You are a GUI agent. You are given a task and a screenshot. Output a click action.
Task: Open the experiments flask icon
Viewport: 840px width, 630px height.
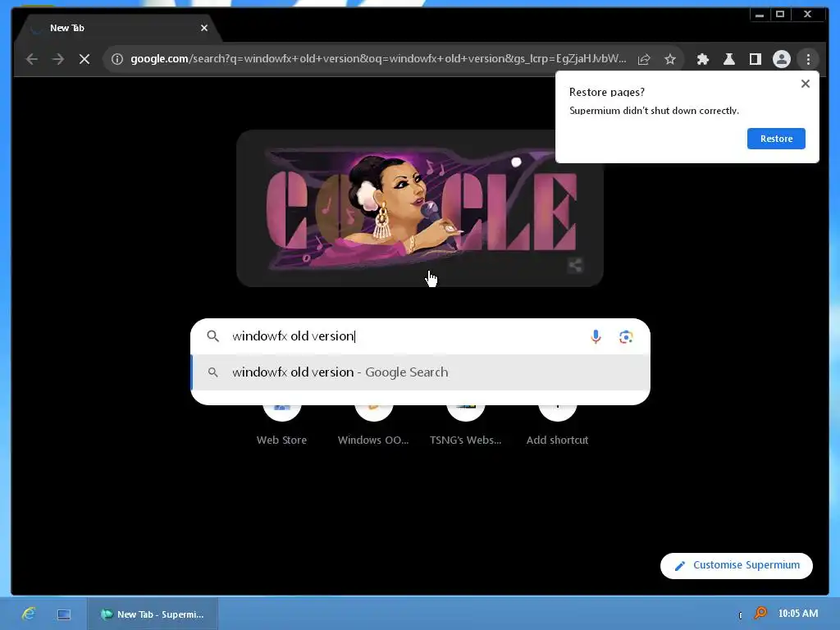click(729, 59)
